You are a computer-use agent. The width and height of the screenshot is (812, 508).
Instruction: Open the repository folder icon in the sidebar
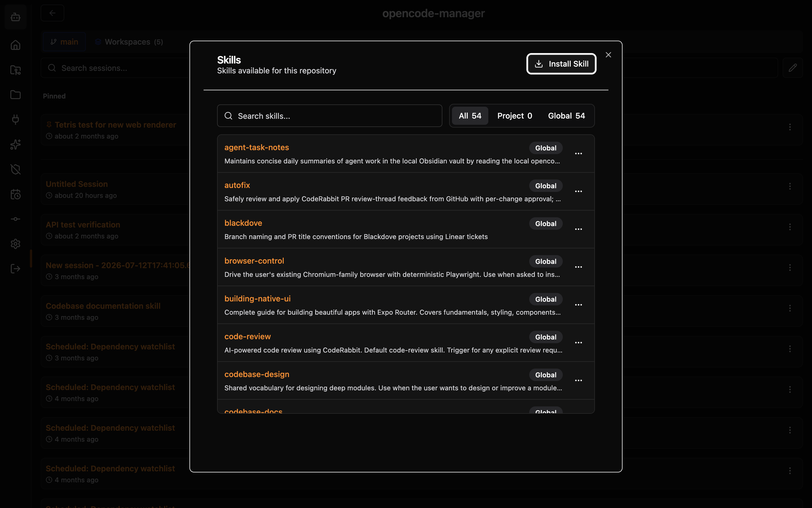click(16, 70)
